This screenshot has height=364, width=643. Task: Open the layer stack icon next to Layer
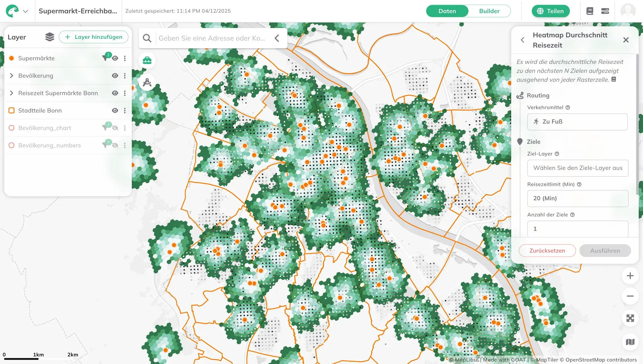50,37
